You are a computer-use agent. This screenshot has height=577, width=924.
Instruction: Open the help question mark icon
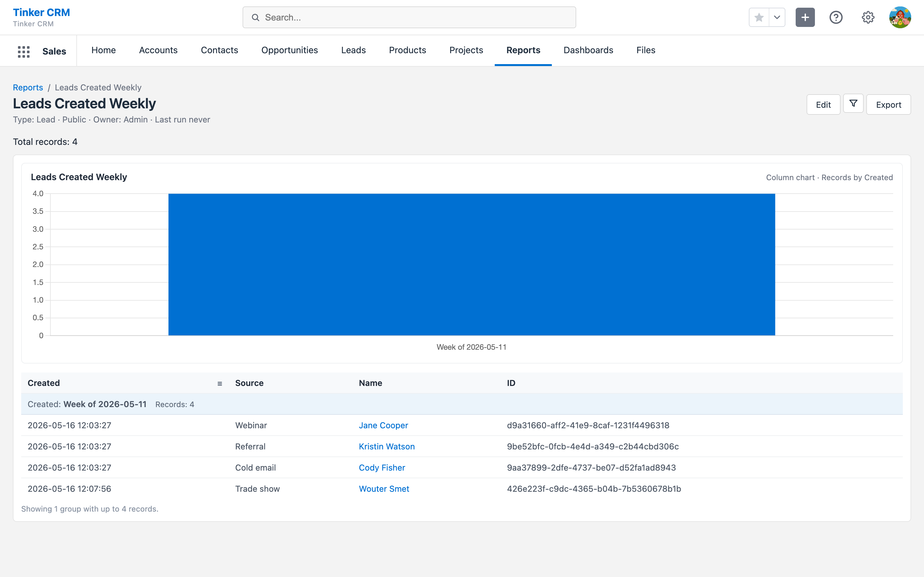(836, 18)
